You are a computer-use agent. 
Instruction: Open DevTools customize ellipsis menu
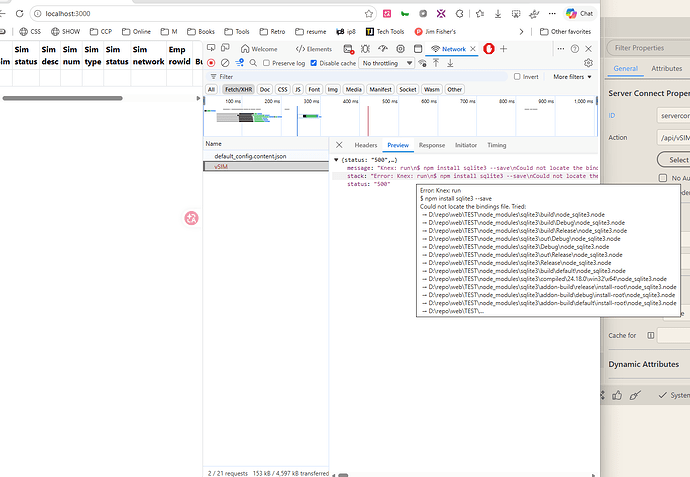point(561,49)
